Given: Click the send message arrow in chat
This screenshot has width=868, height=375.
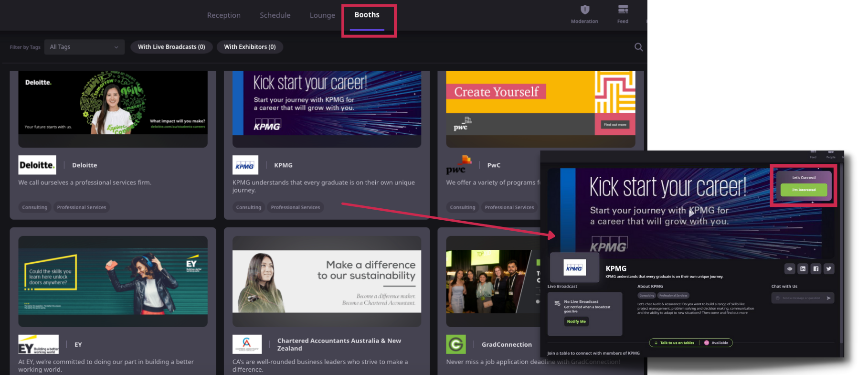Looking at the screenshot, I should click(828, 298).
